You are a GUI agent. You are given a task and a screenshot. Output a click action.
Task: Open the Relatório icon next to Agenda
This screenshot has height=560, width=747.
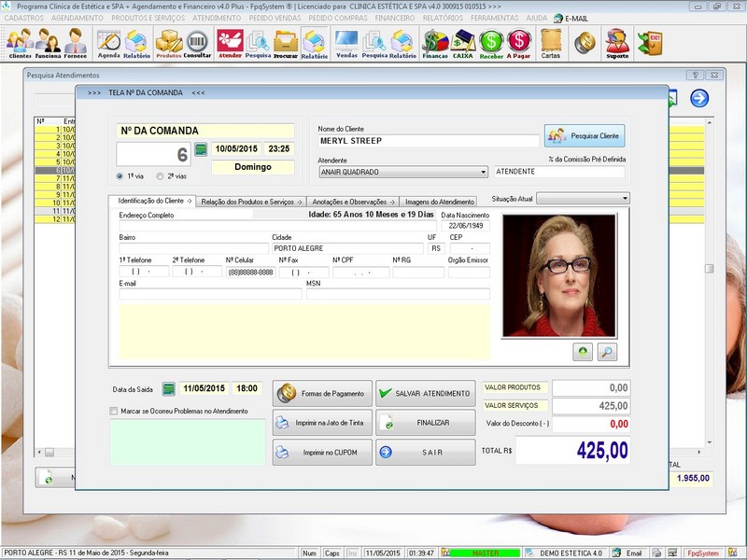[x=136, y=43]
